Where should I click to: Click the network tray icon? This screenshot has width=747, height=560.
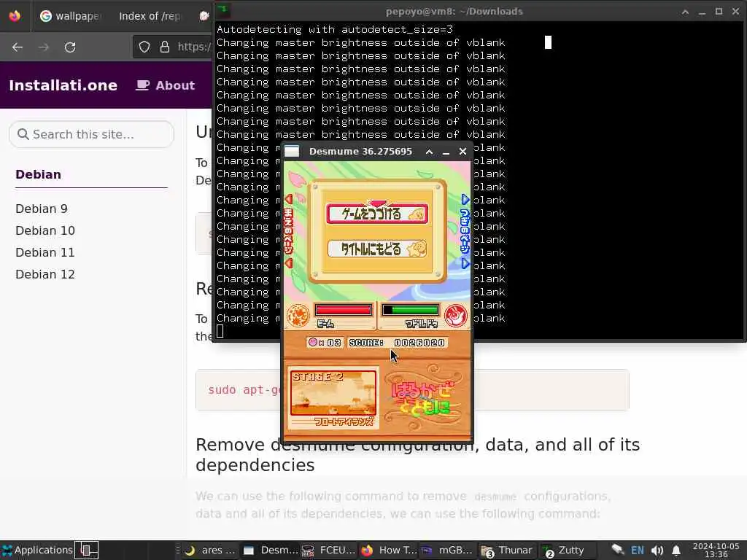click(617, 550)
